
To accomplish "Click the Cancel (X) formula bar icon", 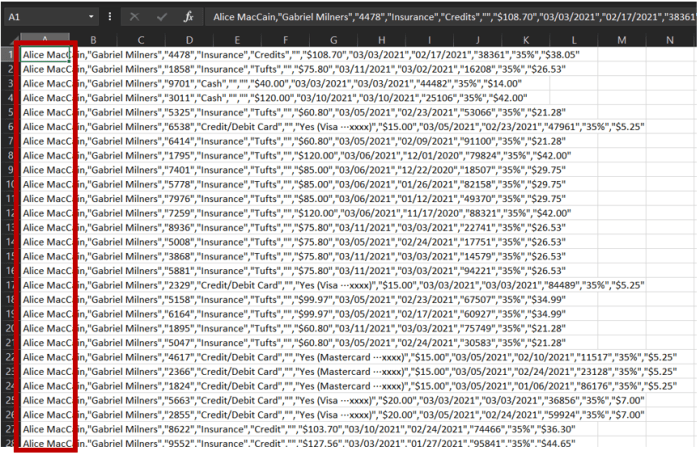I will pyautogui.click(x=134, y=17).
